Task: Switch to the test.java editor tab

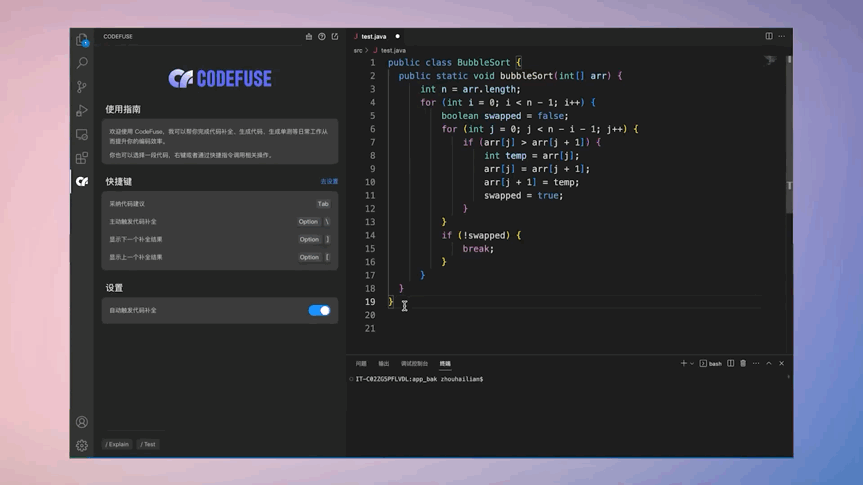Action: tap(373, 36)
